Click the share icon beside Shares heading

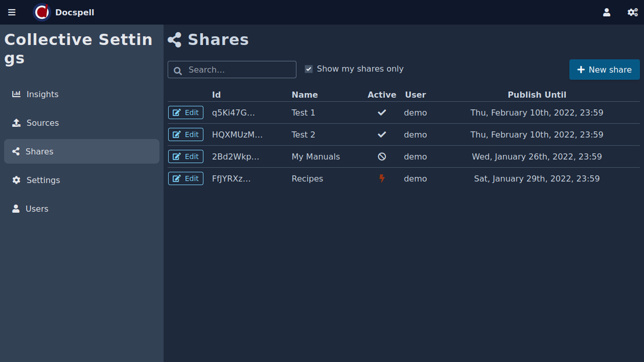click(x=174, y=40)
